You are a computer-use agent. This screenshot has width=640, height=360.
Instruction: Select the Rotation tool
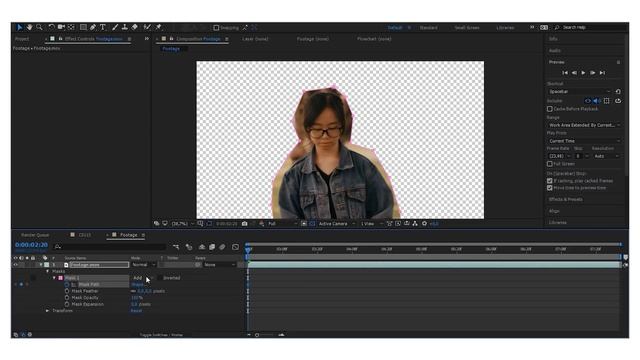[x=51, y=27]
